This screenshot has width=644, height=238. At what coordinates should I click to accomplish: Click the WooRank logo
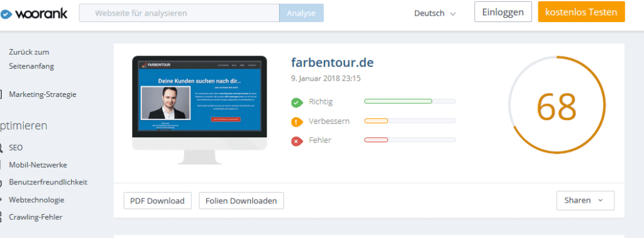coord(34,14)
